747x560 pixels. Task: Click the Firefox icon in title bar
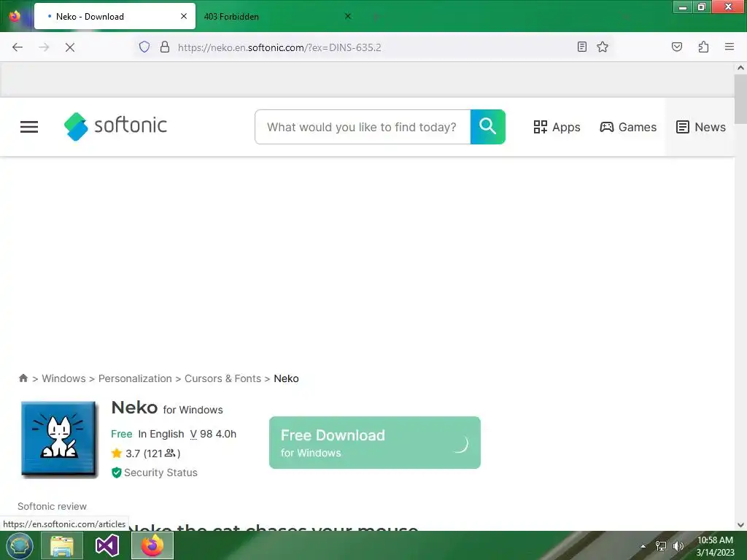click(x=15, y=16)
